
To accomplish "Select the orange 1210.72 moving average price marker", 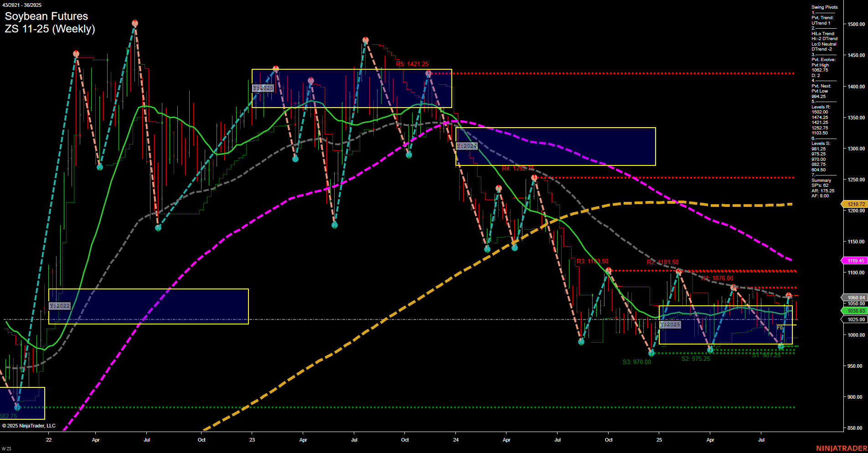I will [x=855, y=204].
